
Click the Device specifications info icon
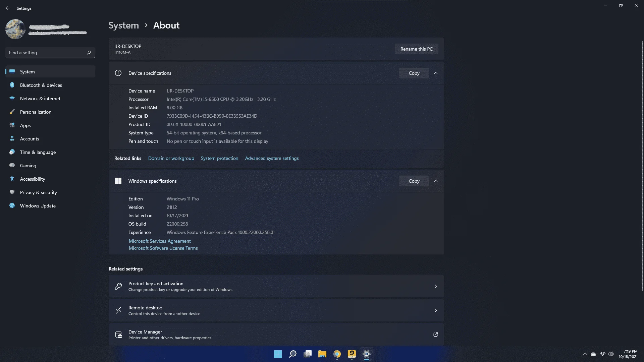tap(118, 73)
